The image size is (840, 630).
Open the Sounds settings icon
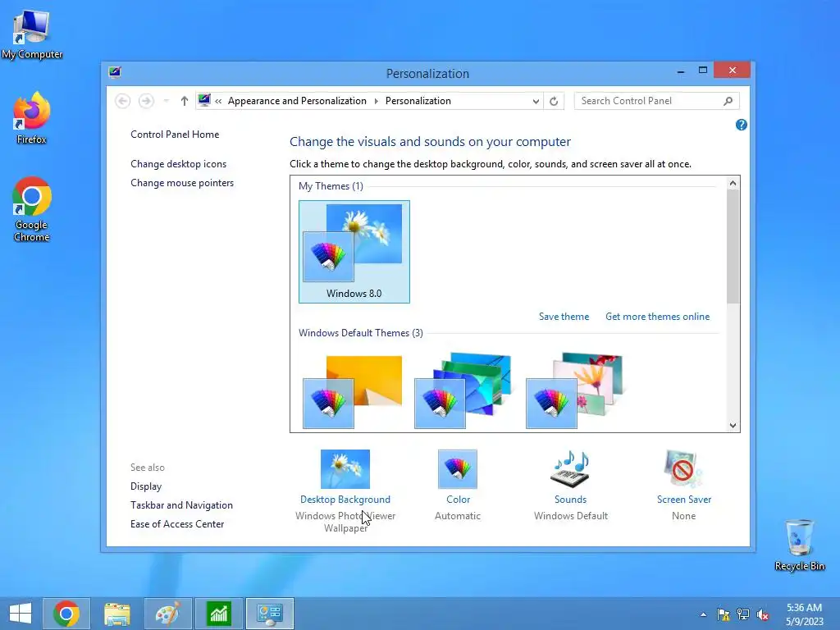(x=570, y=468)
